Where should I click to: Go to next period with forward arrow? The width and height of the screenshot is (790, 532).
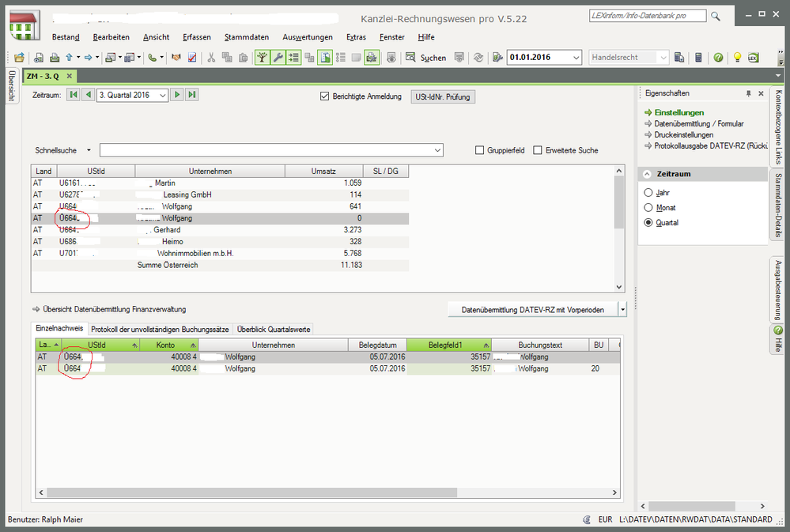tap(177, 95)
